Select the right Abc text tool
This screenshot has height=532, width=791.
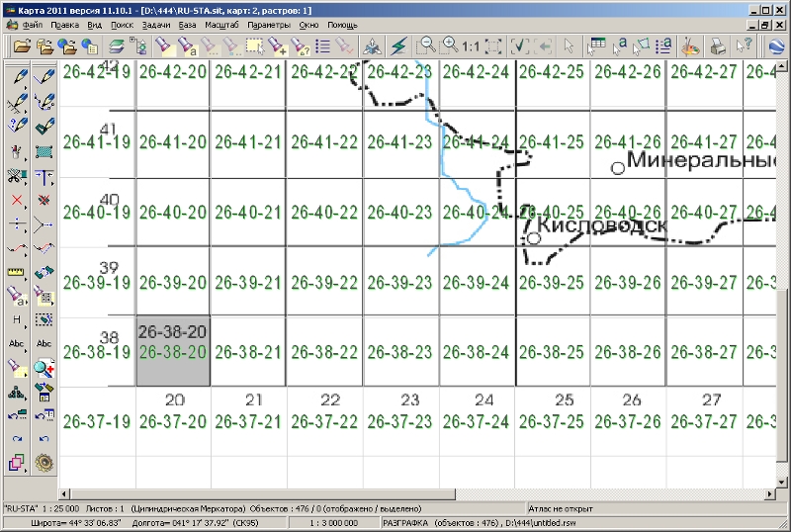tap(44, 343)
